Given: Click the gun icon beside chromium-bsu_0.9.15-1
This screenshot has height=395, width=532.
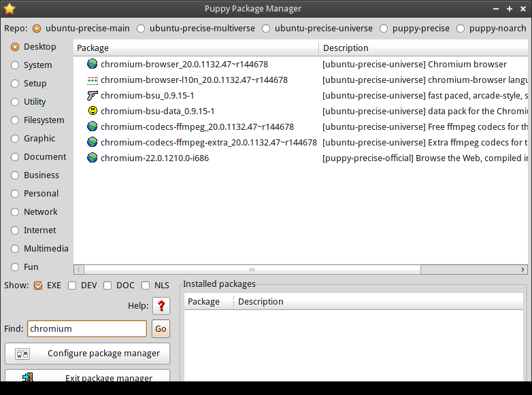Looking at the screenshot, I should (92, 95).
